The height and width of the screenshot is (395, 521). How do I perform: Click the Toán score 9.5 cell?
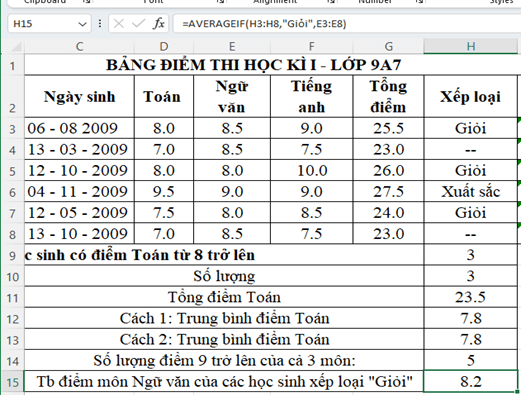click(x=164, y=192)
